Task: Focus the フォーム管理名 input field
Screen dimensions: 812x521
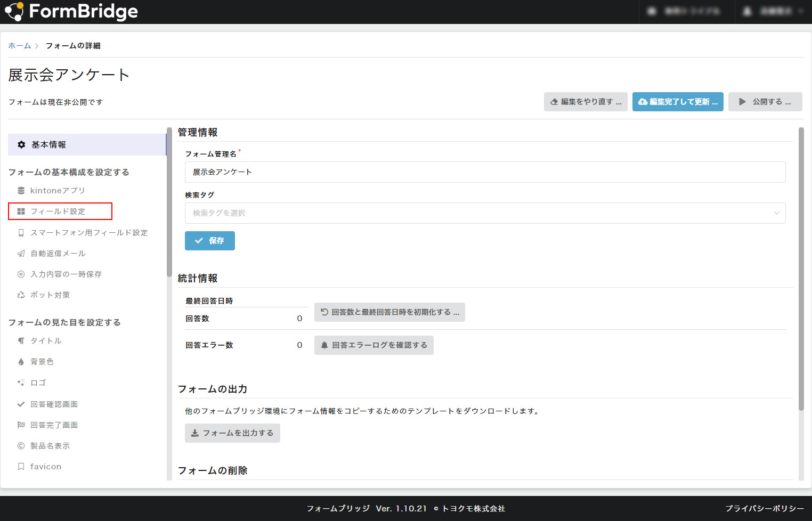Action: (x=485, y=172)
